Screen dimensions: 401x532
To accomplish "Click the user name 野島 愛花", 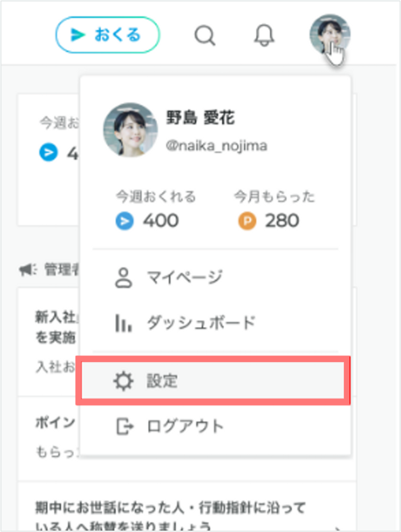I will [x=200, y=118].
